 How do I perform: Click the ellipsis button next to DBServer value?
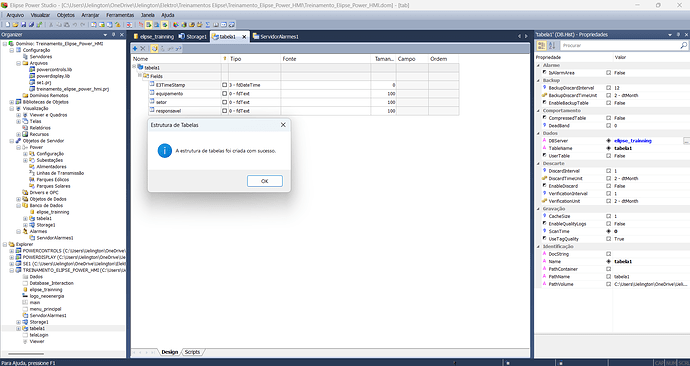(686, 141)
